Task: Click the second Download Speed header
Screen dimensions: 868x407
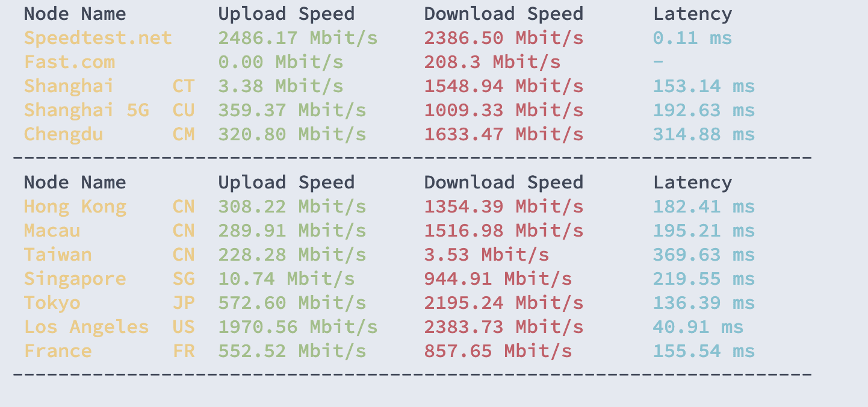Action: click(504, 182)
